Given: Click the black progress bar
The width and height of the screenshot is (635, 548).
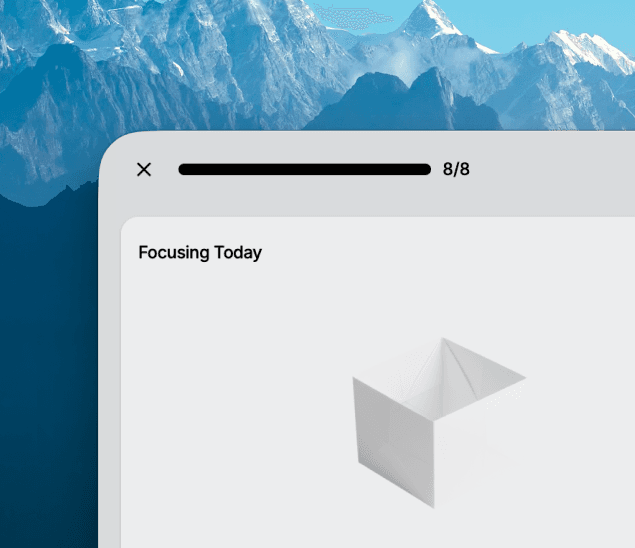Looking at the screenshot, I should coord(305,169).
